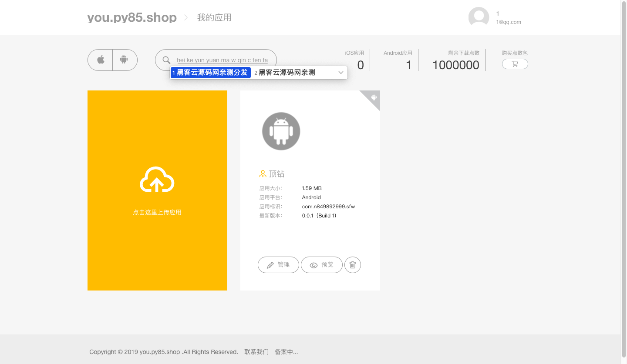Click the user avatar in the header
Image resolution: width=627 pixels, height=364 pixels.
tap(479, 17)
